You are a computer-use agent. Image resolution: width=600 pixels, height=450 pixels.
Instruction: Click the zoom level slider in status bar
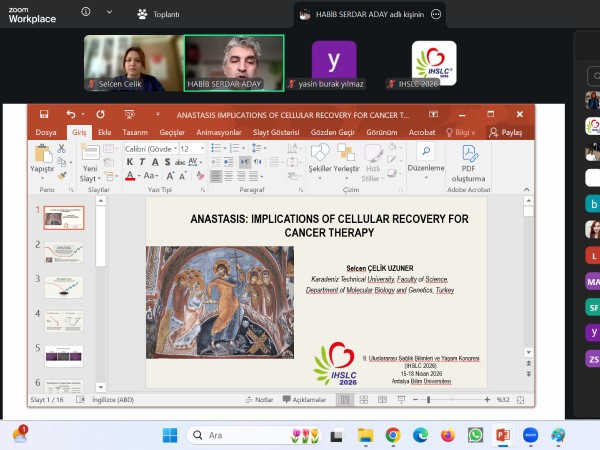(x=428, y=399)
